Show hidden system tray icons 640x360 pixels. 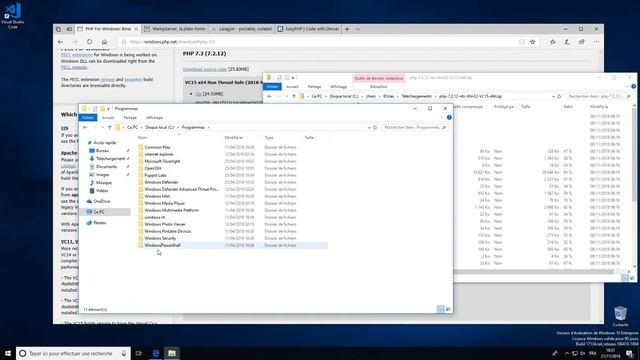tap(566, 353)
